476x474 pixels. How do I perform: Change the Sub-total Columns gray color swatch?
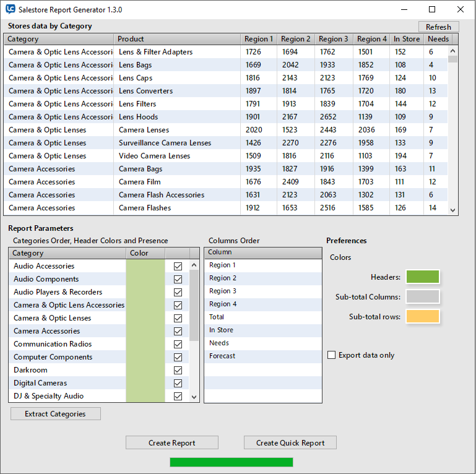pyautogui.click(x=423, y=297)
